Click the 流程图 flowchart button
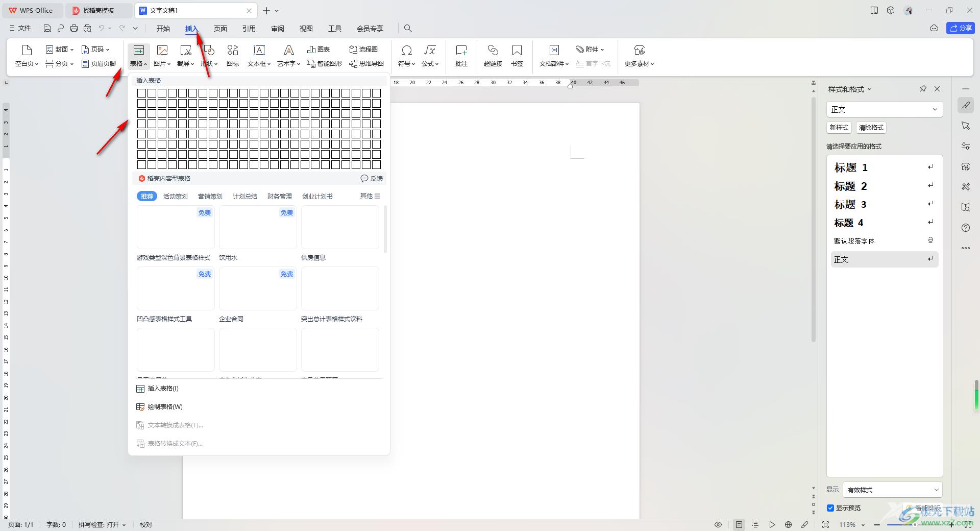Image resolution: width=980 pixels, height=531 pixels. [x=363, y=49]
